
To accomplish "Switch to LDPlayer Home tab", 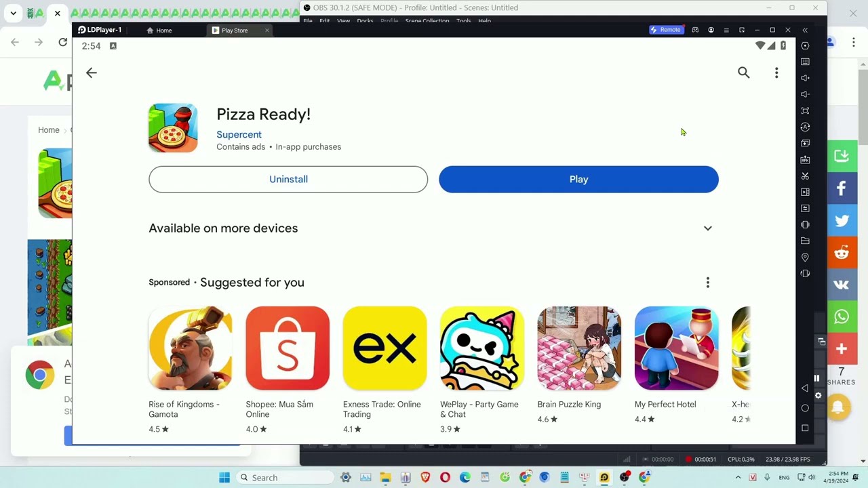I will point(160,30).
